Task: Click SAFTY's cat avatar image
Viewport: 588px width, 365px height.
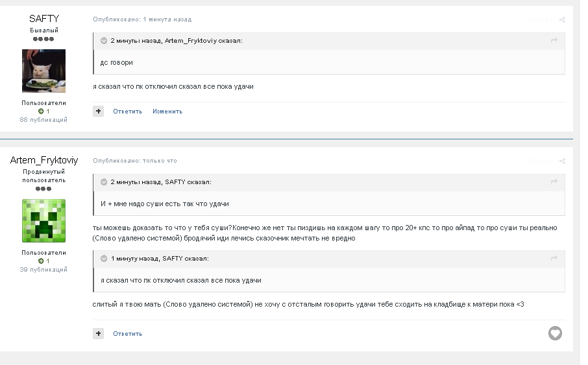Action: click(44, 71)
